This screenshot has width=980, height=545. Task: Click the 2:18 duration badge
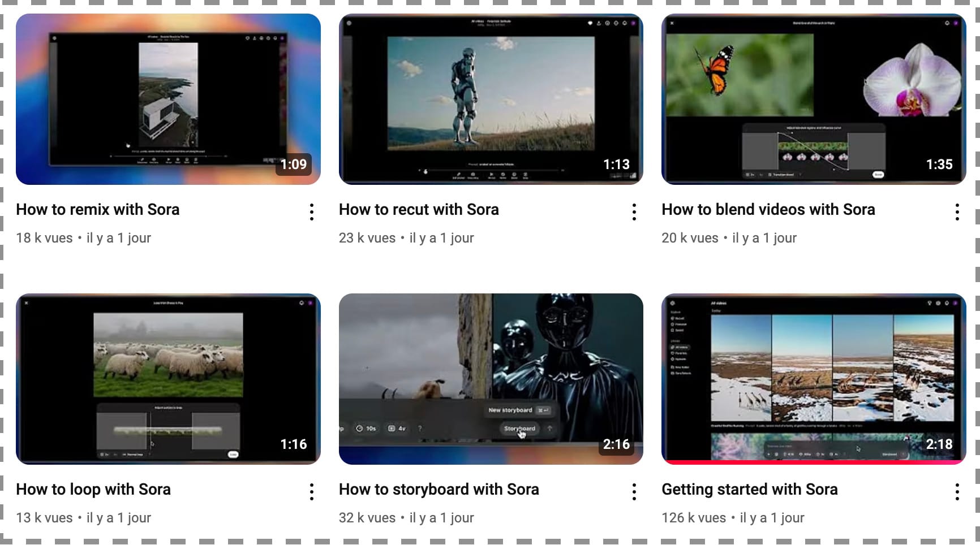click(939, 444)
